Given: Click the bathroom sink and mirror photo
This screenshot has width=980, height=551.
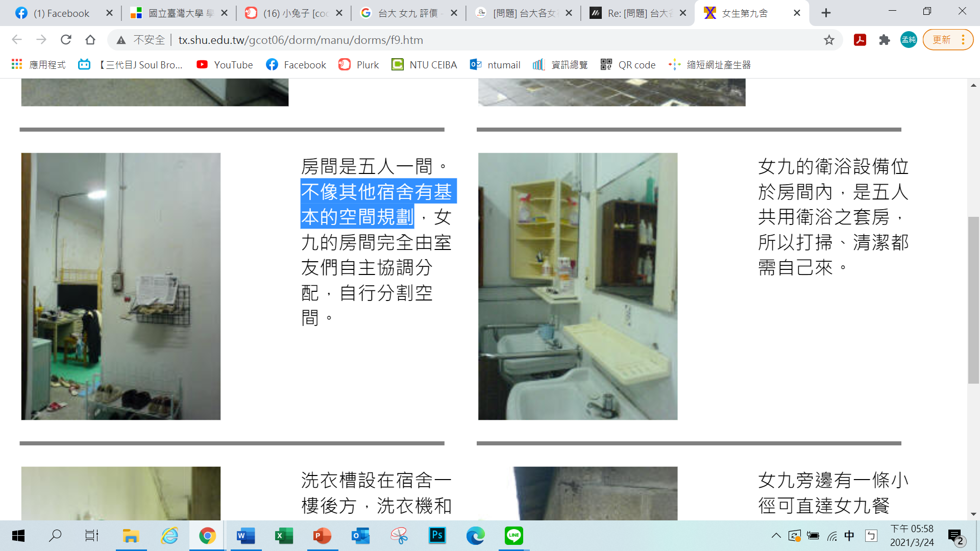Looking at the screenshot, I should pos(578,286).
